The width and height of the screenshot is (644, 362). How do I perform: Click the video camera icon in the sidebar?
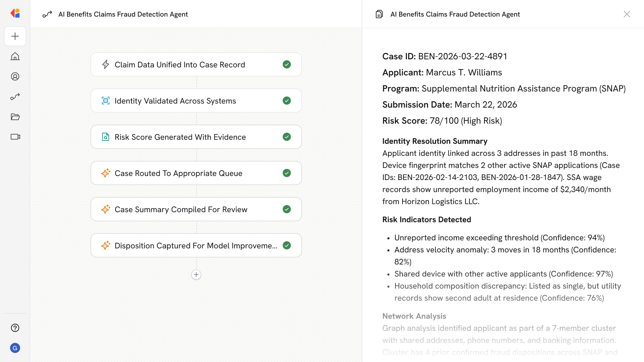(15, 137)
